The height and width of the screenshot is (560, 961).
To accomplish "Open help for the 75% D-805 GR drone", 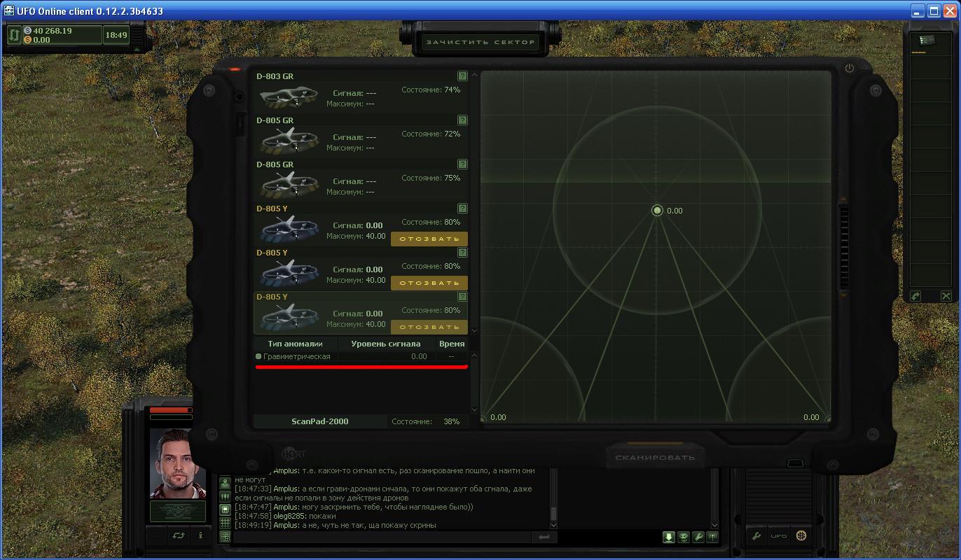I will (x=462, y=164).
